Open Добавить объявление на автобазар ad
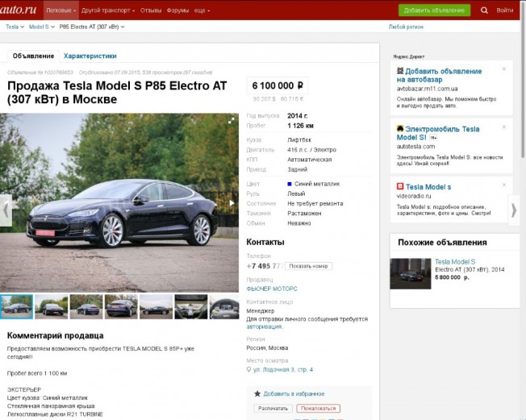 439,76
